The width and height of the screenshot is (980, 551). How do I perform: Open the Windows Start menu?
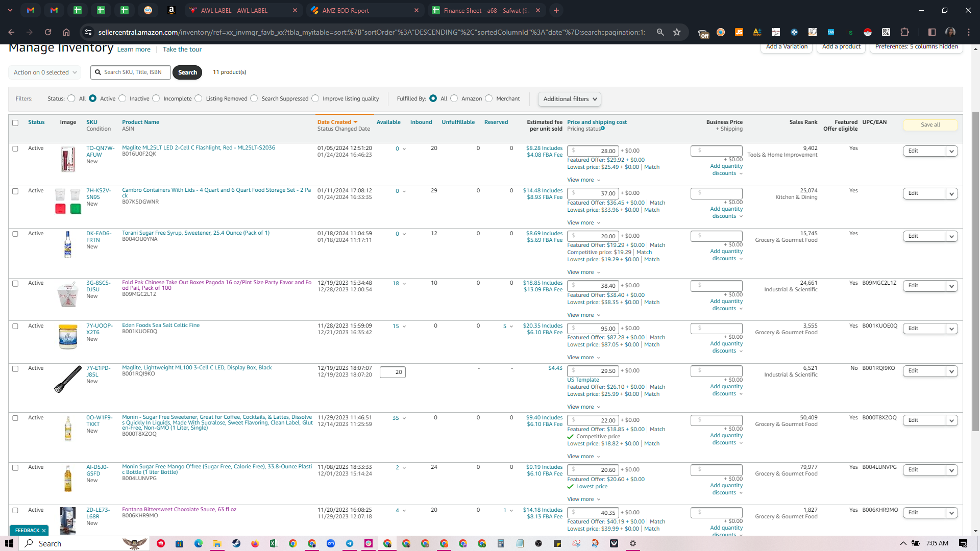(x=9, y=543)
